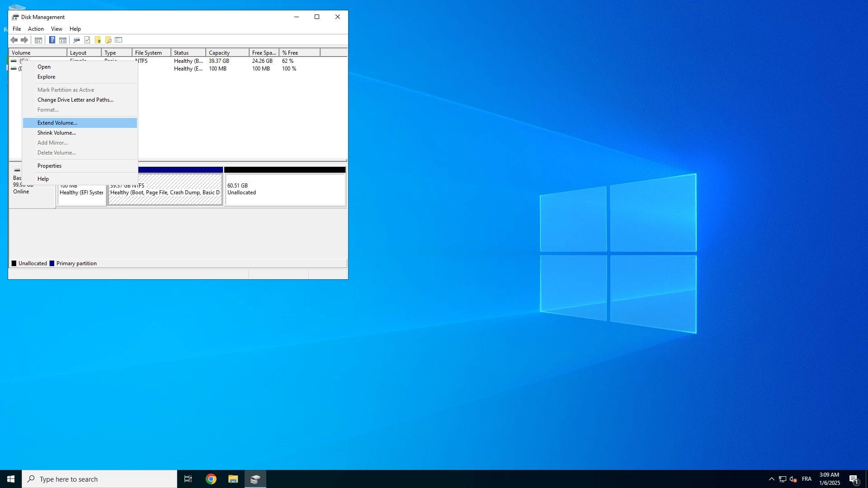Open the File menu

(x=17, y=29)
